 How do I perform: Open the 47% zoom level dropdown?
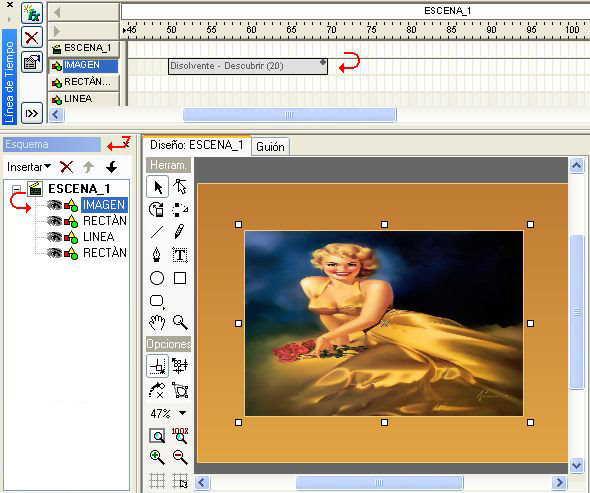182,413
